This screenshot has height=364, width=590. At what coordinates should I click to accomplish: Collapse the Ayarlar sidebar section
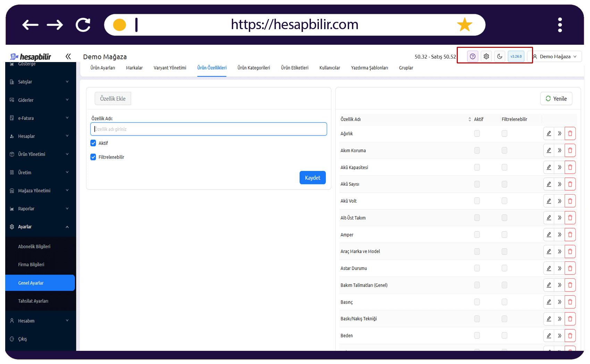[x=40, y=227]
